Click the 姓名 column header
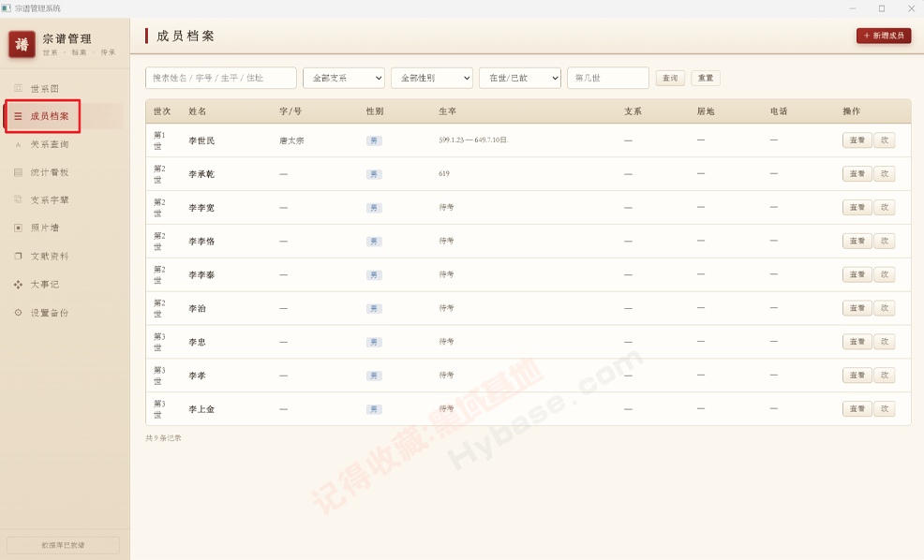Screen dimensions: 924x560 (x=198, y=111)
